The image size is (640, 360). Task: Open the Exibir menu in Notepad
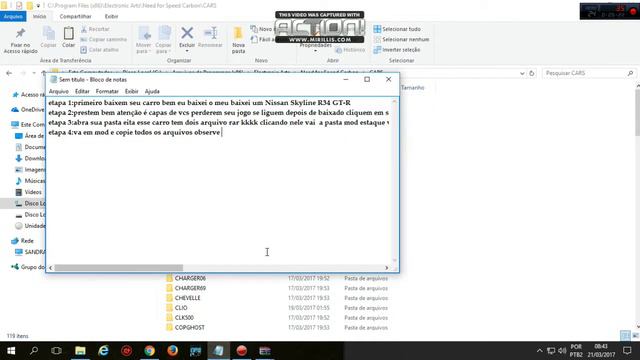(131, 91)
